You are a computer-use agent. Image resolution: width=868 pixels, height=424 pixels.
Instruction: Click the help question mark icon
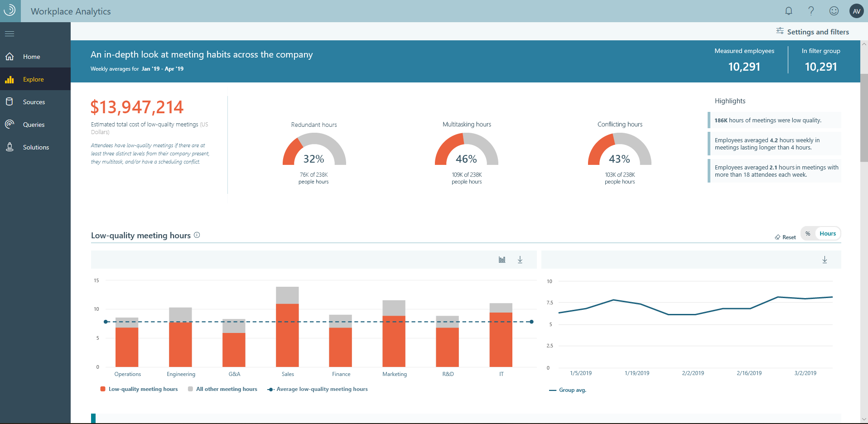click(811, 11)
